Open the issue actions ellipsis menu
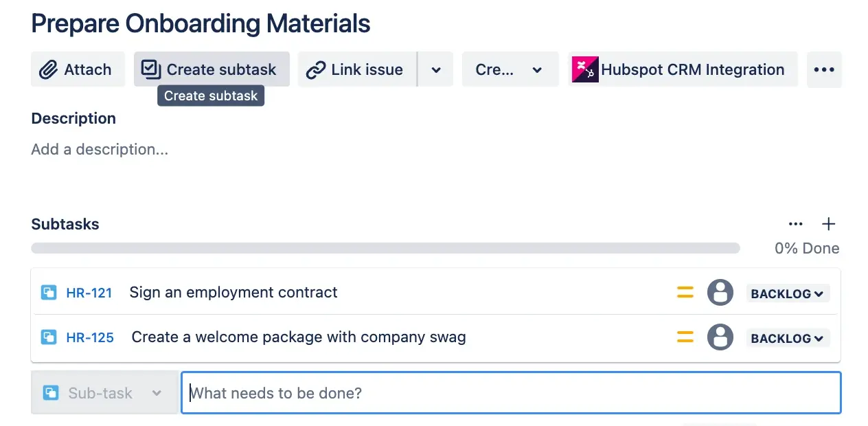The image size is (868, 426). pyautogui.click(x=824, y=69)
